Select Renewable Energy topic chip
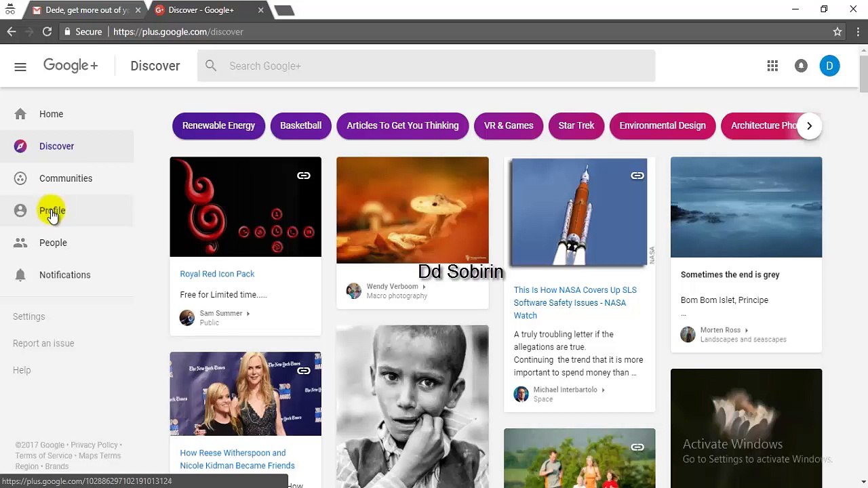Image resolution: width=868 pixels, height=488 pixels. pos(218,125)
